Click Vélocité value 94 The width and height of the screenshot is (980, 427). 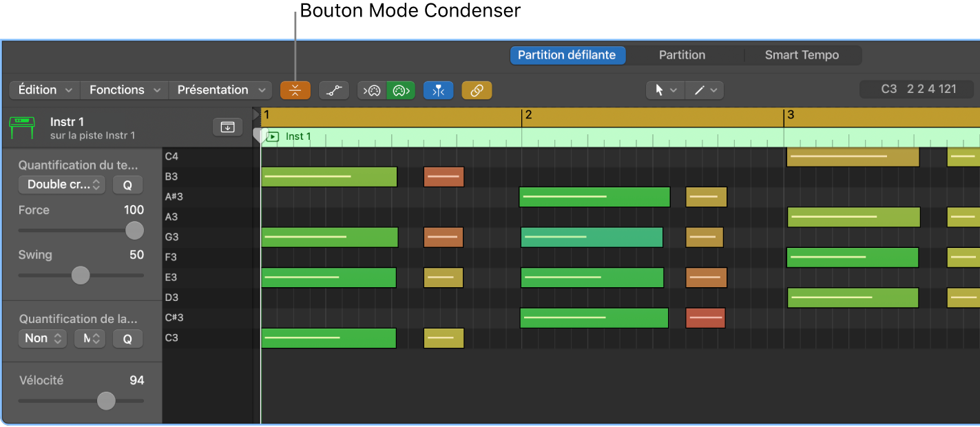137,380
